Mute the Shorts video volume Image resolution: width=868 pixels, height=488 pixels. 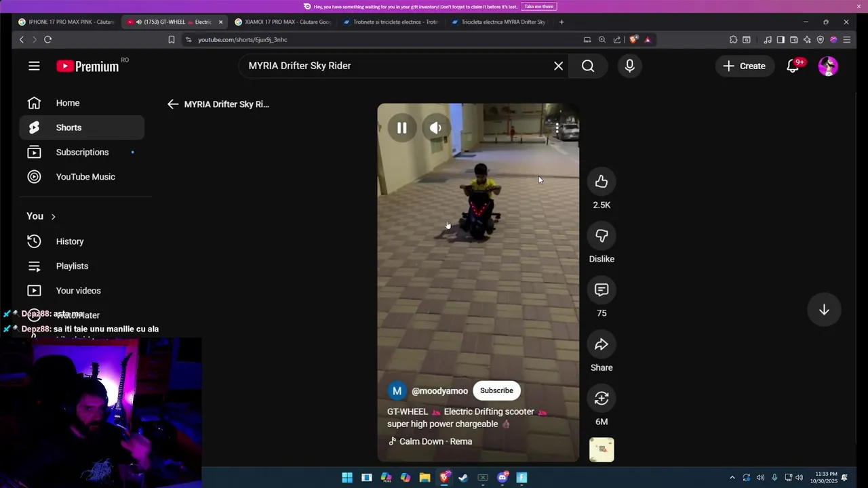435,127
